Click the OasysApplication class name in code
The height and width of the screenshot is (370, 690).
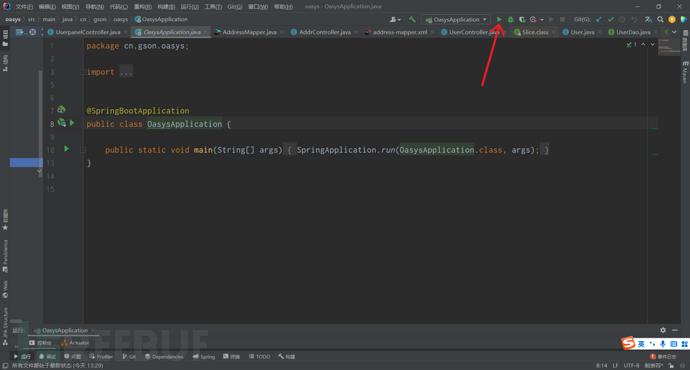coord(184,124)
